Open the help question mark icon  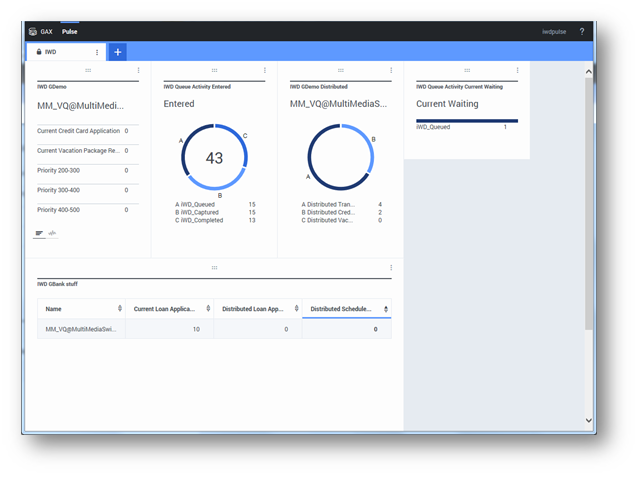point(582,32)
